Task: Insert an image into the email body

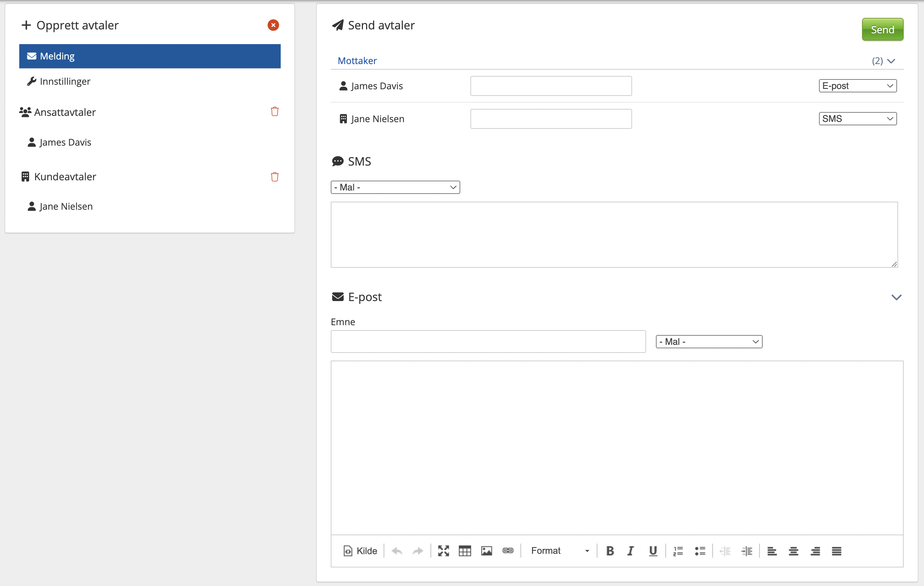Action: (486, 551)
